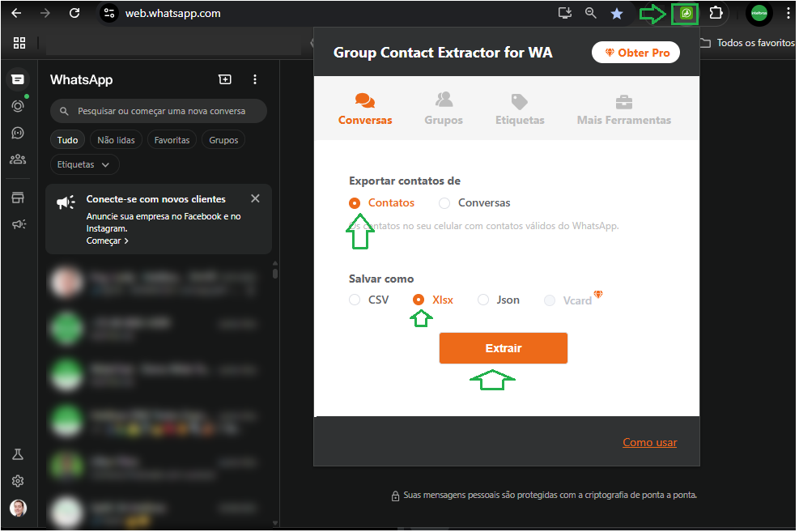
Task: Select the Contatos radio button
Action: (355, 203)
